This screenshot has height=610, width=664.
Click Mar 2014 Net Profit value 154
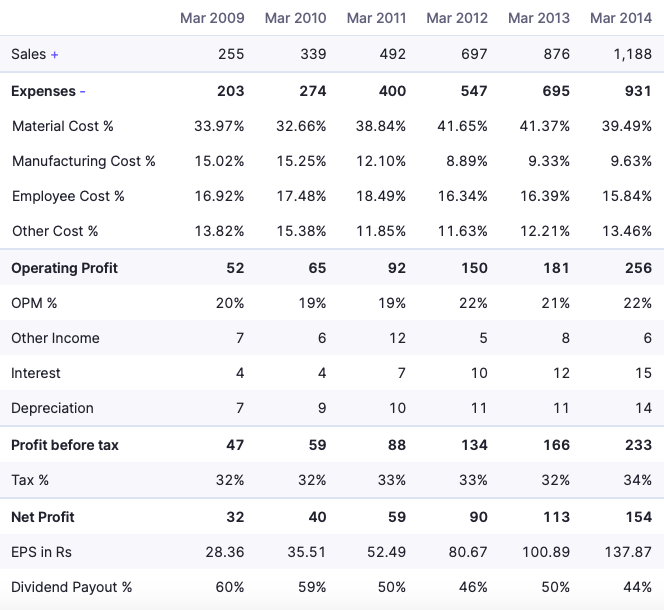(638, 517)
